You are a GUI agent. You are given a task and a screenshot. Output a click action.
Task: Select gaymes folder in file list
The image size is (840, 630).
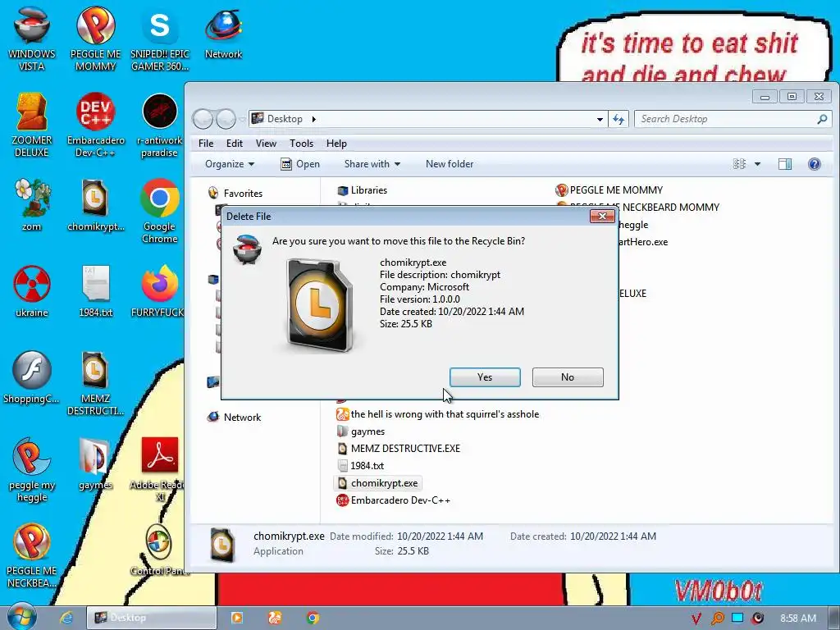361,431
